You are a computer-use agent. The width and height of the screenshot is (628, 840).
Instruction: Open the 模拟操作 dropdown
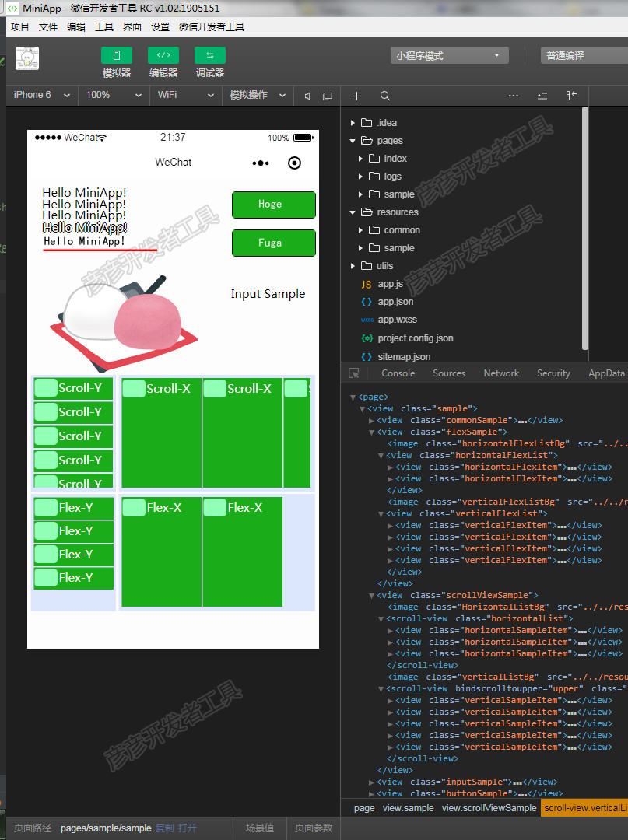(x=258, y=95)
